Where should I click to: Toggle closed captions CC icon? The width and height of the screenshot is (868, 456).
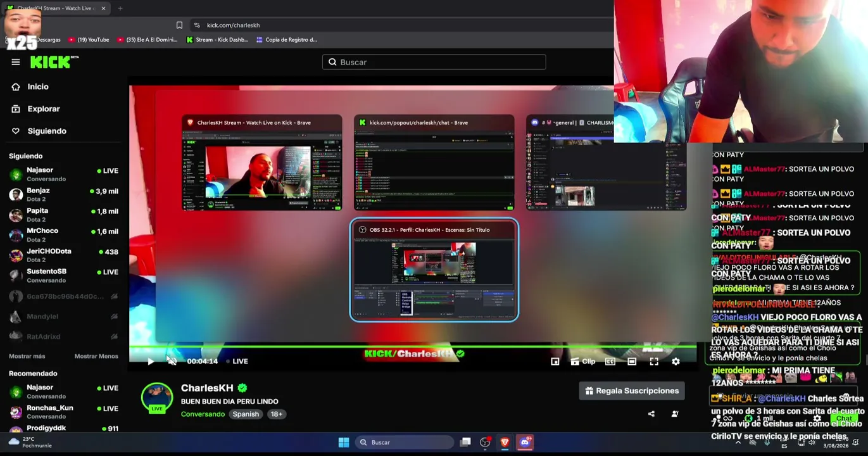[x=610, y=362]
